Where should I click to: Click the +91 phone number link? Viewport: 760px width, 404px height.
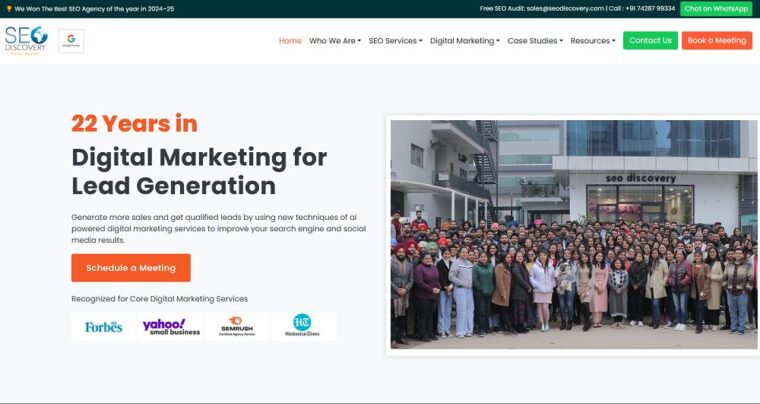point(649,8)
